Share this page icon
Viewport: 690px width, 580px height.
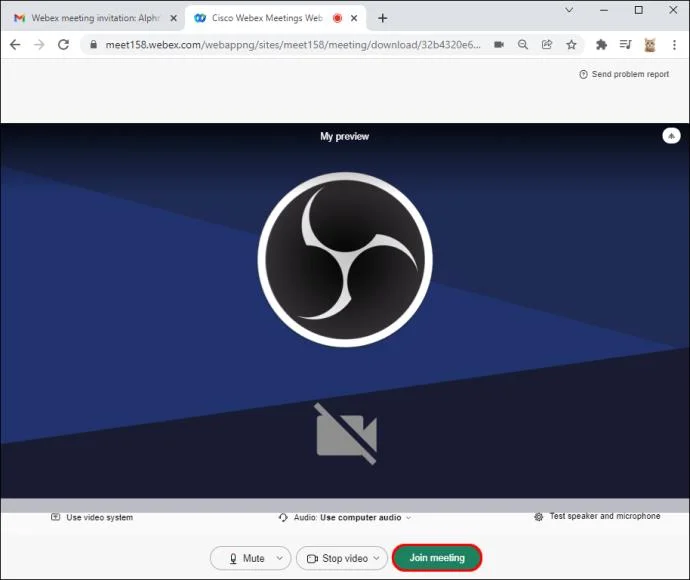(x=547, y=44)
